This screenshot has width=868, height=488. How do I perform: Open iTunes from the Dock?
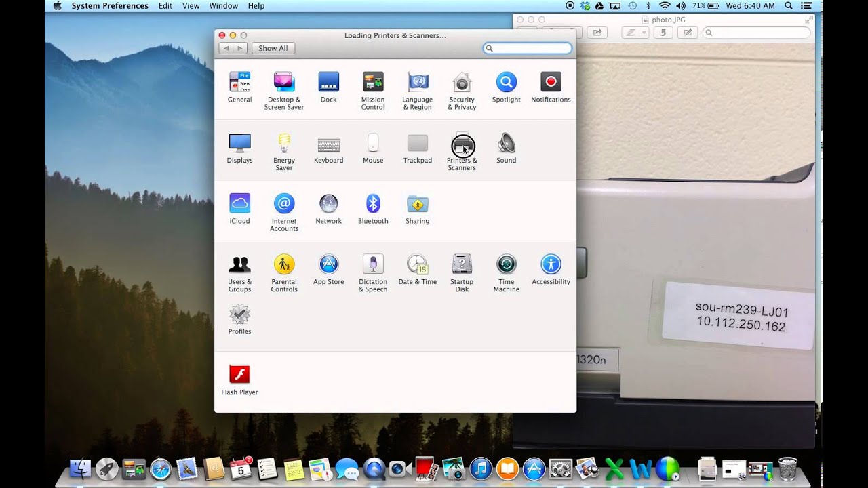[x=481, y=468]
